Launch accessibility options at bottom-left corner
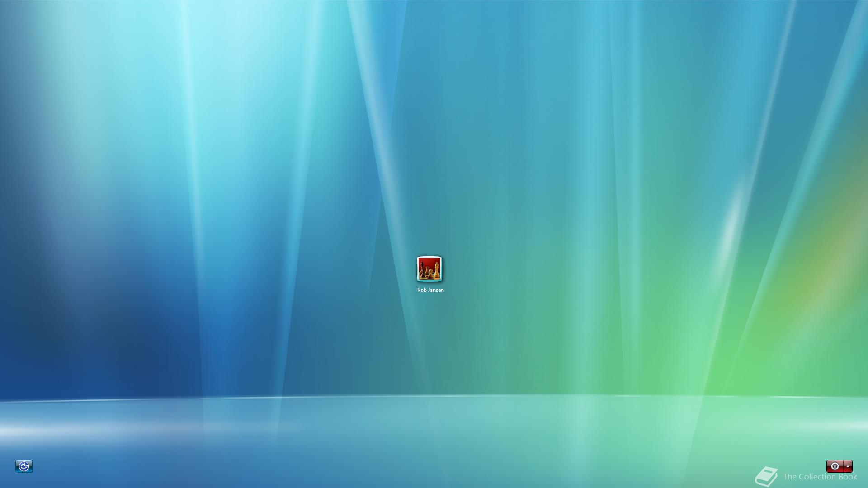This screenshot has width=868, height=488. coord(24,466)
